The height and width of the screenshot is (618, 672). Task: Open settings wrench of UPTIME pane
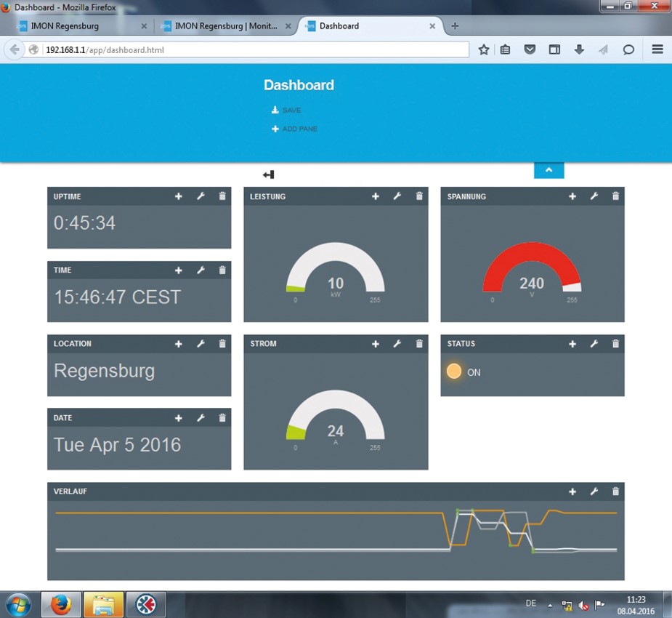pyautogui.click(x=201, y=196)
